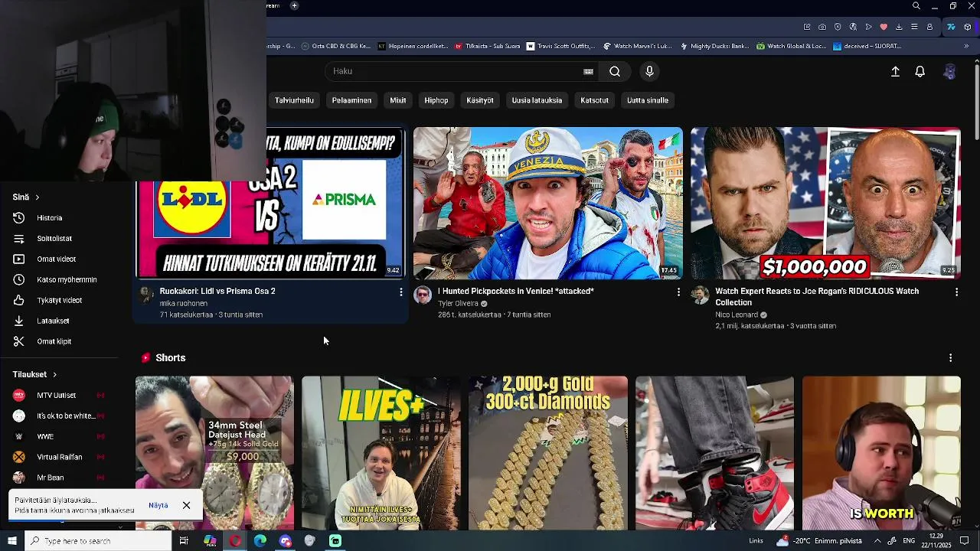
Task: Open more options for Watch Expert Reacts video
Action: tap(956, 292)
